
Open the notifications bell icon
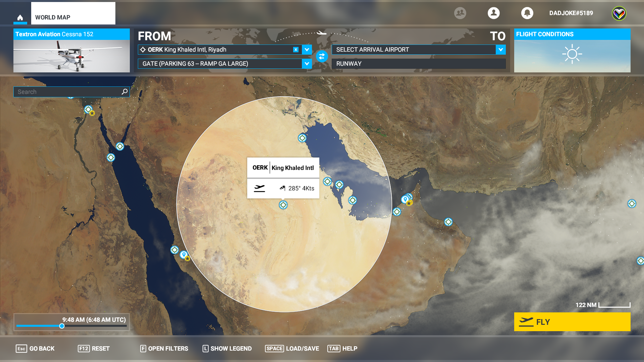527,13
